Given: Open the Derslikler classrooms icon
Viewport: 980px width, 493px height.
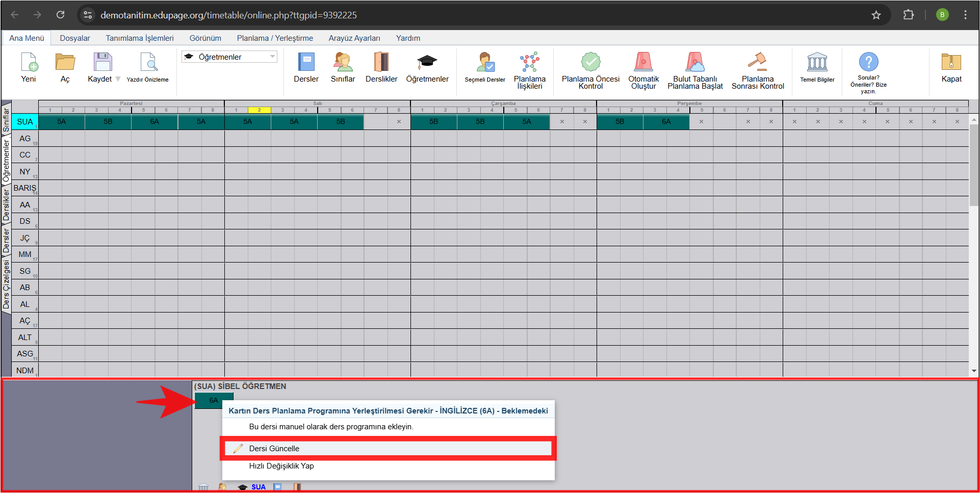Looking at the screenshot, I should pyautogui.click(x=381, y=62).
